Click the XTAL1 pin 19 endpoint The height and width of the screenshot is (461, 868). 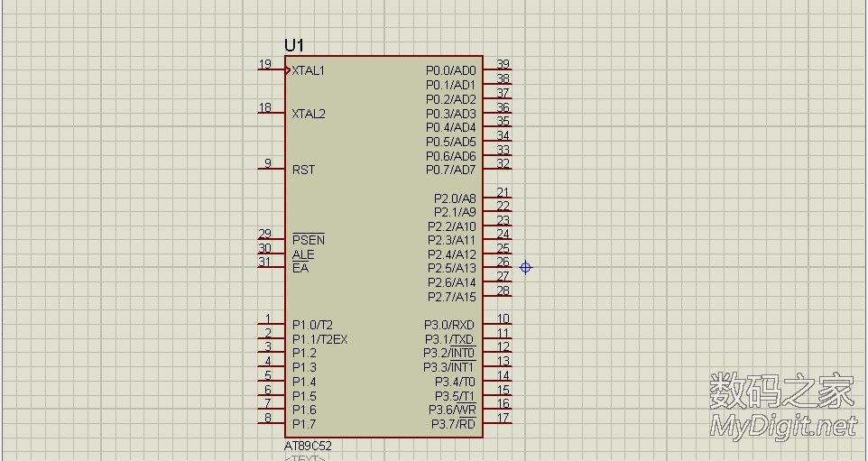click(x=260, y=70)
